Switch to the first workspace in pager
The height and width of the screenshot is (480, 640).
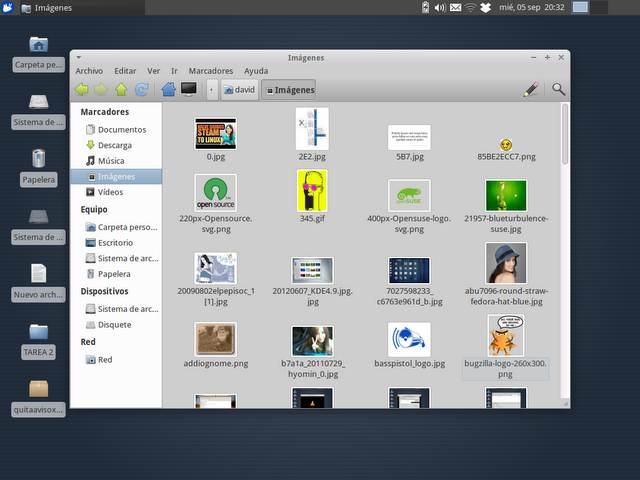pos(580,7)
